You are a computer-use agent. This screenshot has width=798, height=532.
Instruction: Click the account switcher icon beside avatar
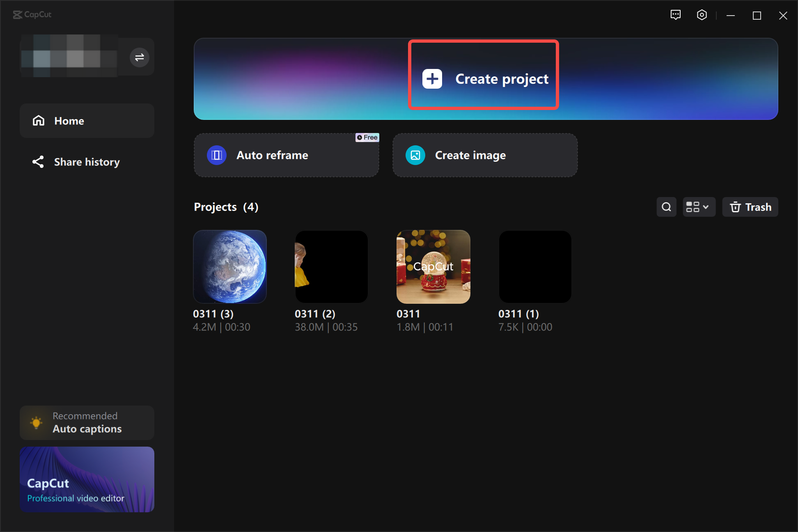pos(139,57)
